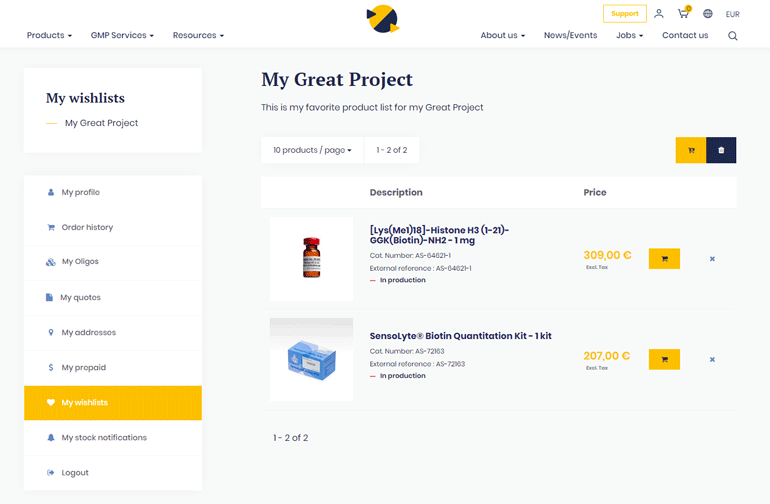Go to Order history in sidebar
This screenshot has height=504, width=770.
[x=87, y=227]
